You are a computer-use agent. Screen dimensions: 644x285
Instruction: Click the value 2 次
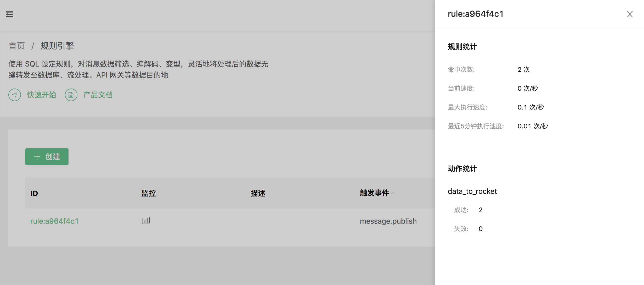(524, 69)
